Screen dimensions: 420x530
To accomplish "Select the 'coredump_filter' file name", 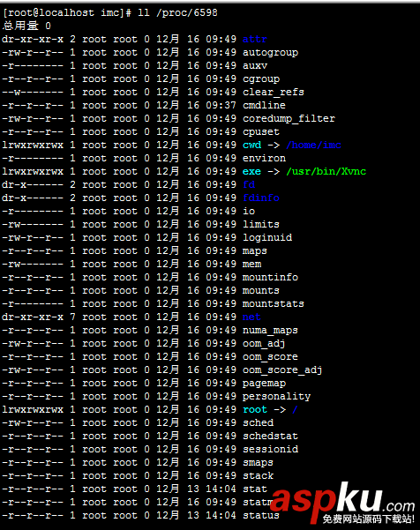I will tap(289, 119).
